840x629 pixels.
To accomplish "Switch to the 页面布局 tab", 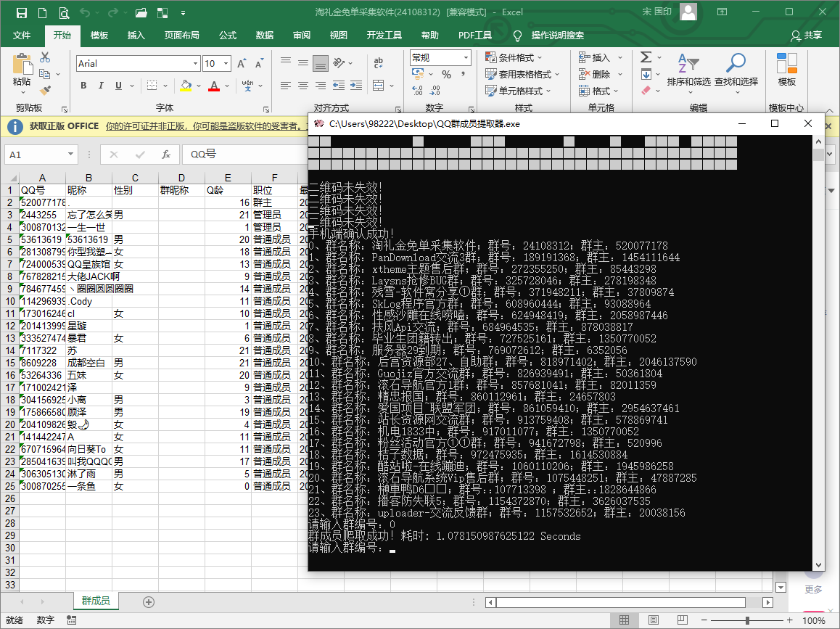I will point(181,36).
